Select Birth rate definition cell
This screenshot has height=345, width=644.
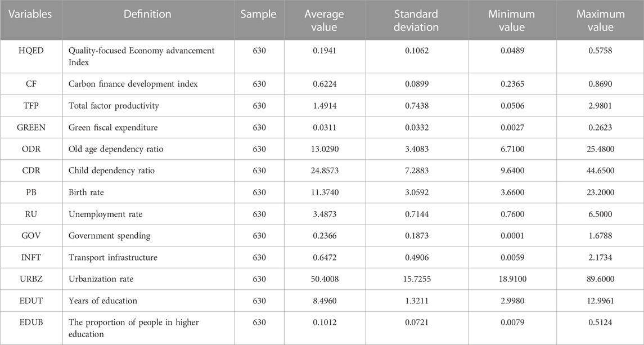click(x=86, y=192)
